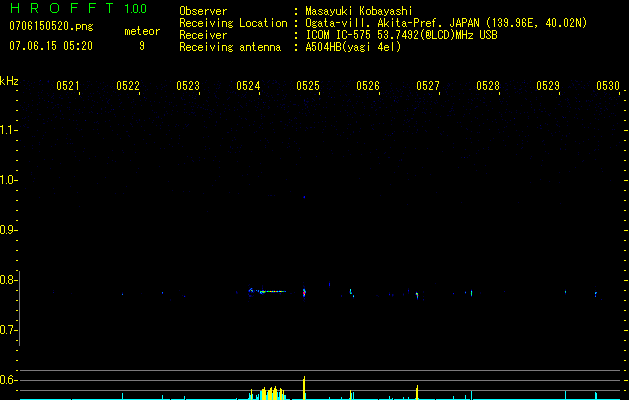The height and width of the screenshot is (400, 629).
Task: Click the 0527 time marker
Action: [x=428, y=86]
